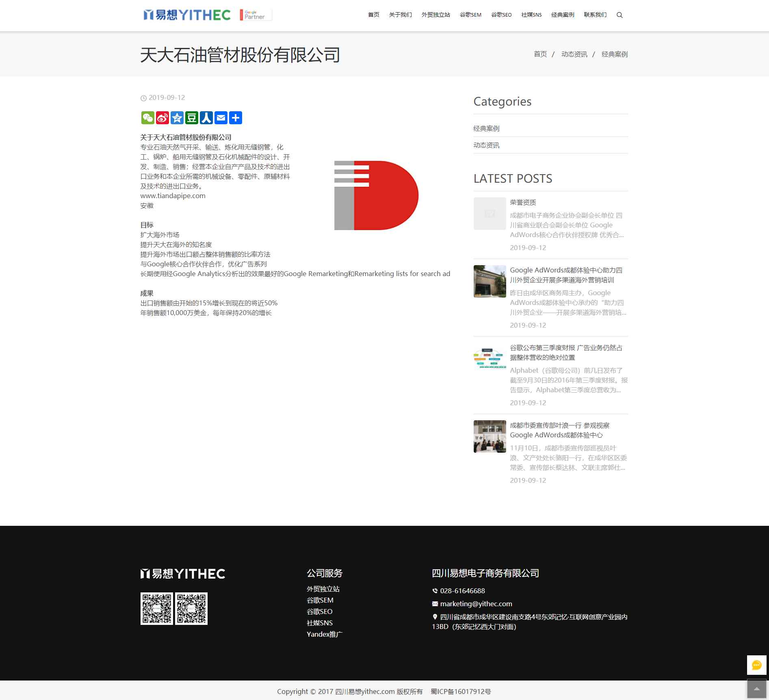Click 动态资讯 in the breadcrumb

pos(574,54)
